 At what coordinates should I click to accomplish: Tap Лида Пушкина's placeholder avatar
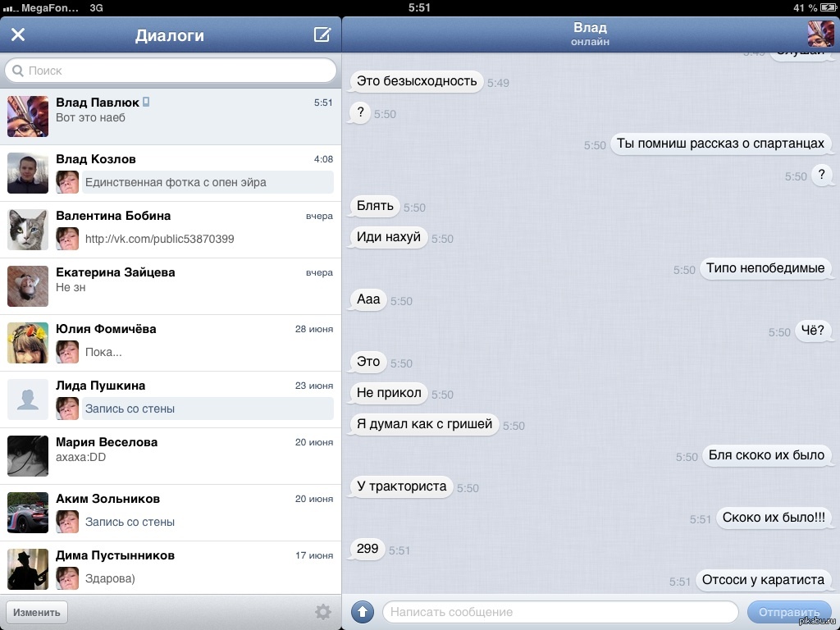(28, 399)
